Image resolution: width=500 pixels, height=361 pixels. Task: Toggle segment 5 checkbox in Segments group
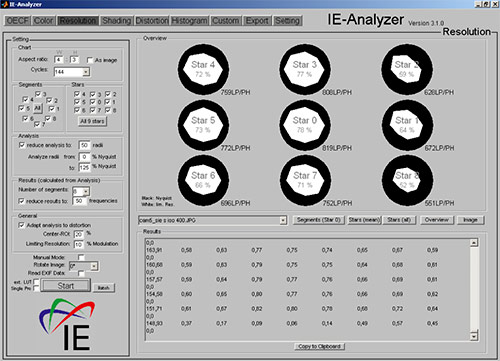tap(21, 108)
